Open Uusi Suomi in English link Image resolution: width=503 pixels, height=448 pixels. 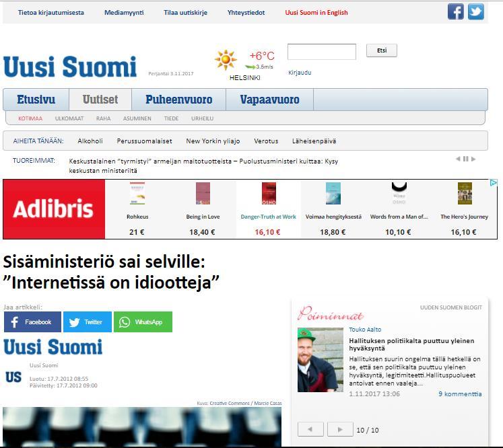[316, 13]
